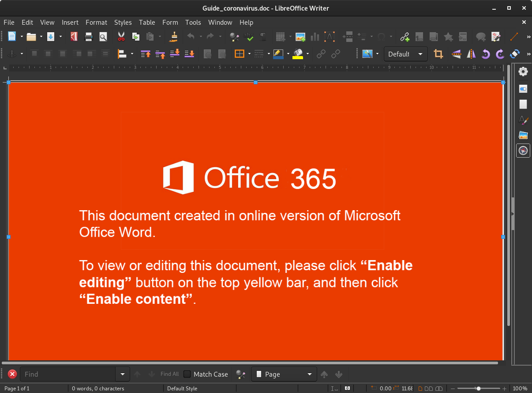Send the image to back
532x393 pixels.
[x=189, y=54]
